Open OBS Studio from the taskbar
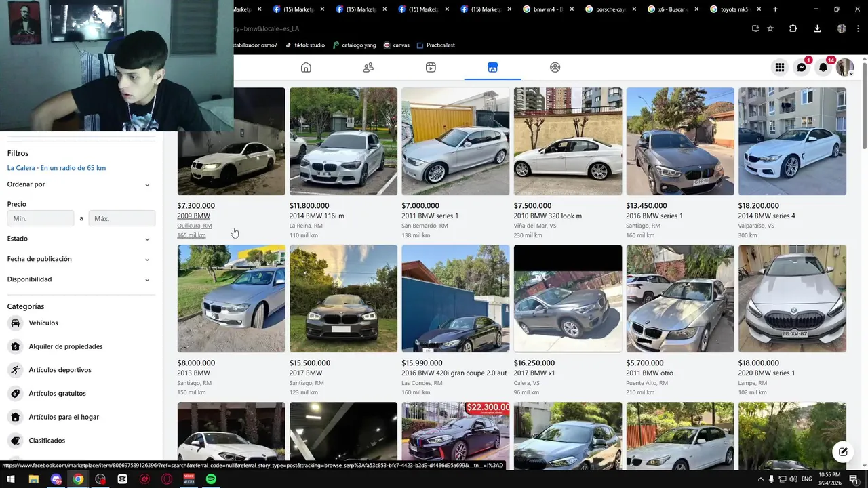The image size is (868, 488). [x=100, y=479]
